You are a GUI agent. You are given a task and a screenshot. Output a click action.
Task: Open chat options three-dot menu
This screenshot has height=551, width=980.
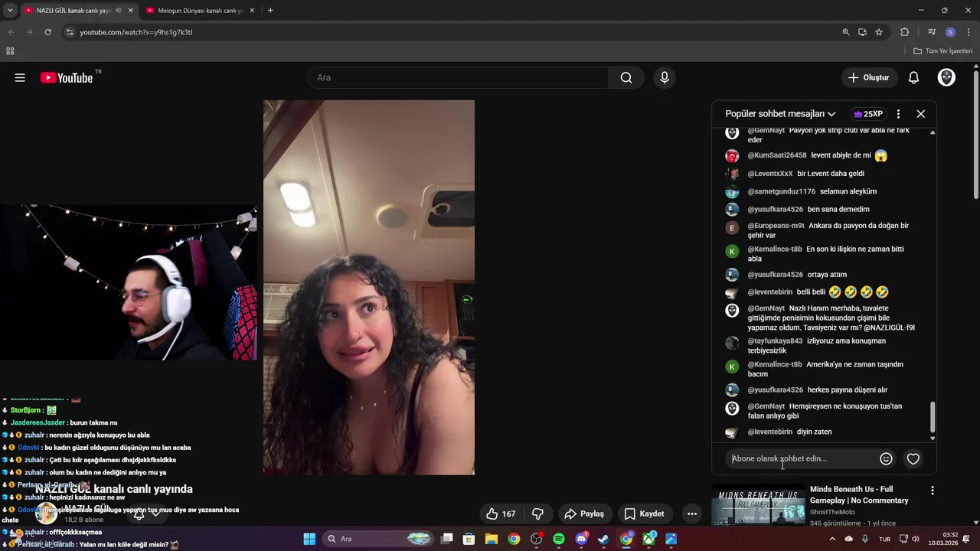coord(898,114)
